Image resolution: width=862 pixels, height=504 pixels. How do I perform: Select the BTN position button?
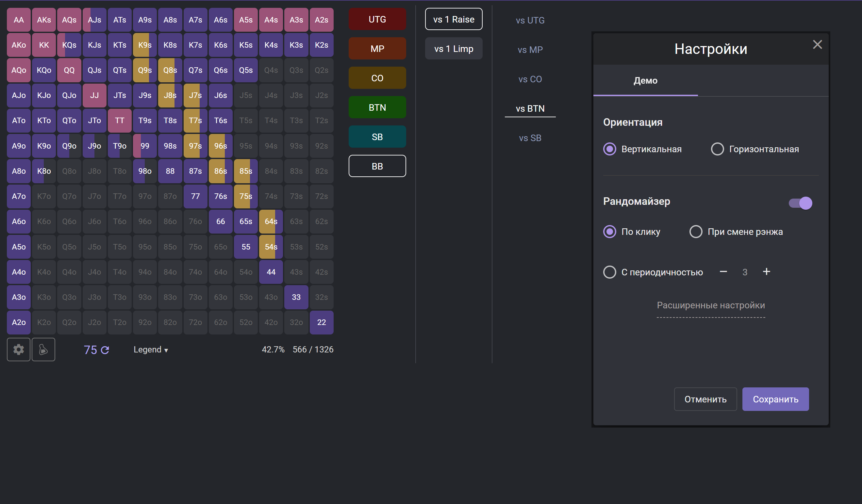point(376,107)
